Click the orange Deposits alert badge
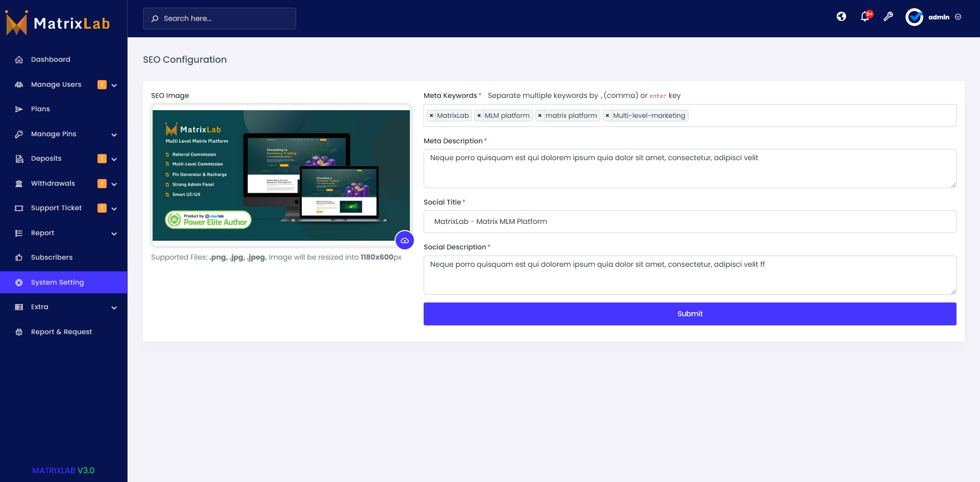 point(102,159)
